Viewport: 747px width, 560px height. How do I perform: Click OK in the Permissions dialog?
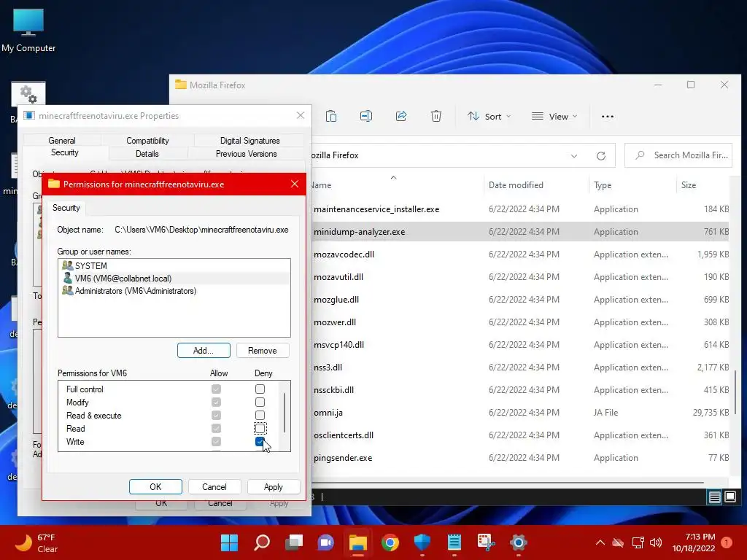(x=156, y=486)
